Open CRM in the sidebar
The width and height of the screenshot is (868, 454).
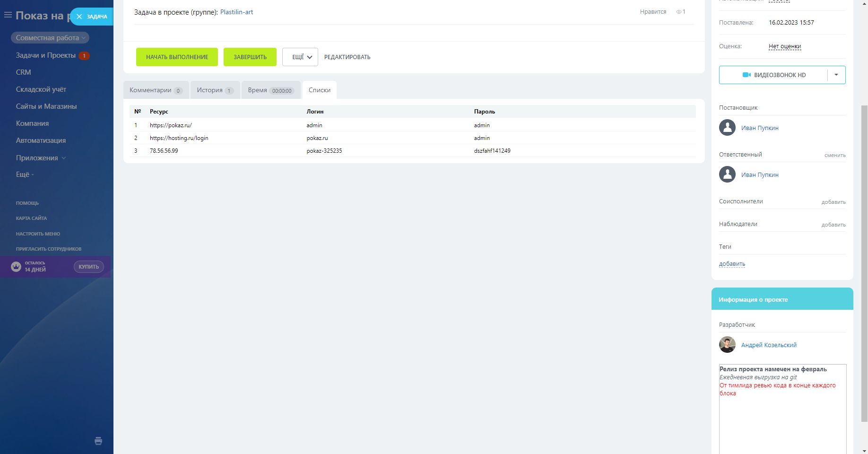(x=23, y=72)
